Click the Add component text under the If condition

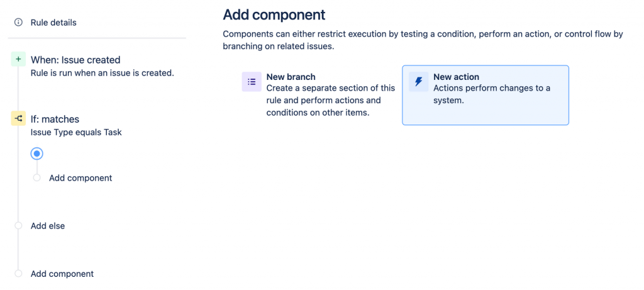click(80, 178)
